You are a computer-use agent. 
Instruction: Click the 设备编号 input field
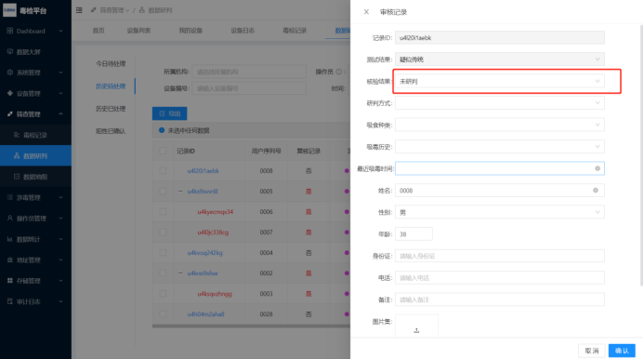249,88
